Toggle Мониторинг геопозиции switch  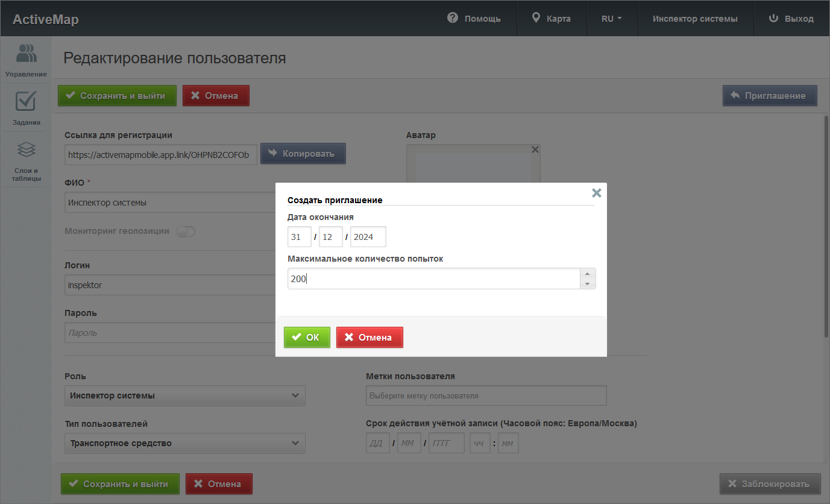(x=186, y=232)
